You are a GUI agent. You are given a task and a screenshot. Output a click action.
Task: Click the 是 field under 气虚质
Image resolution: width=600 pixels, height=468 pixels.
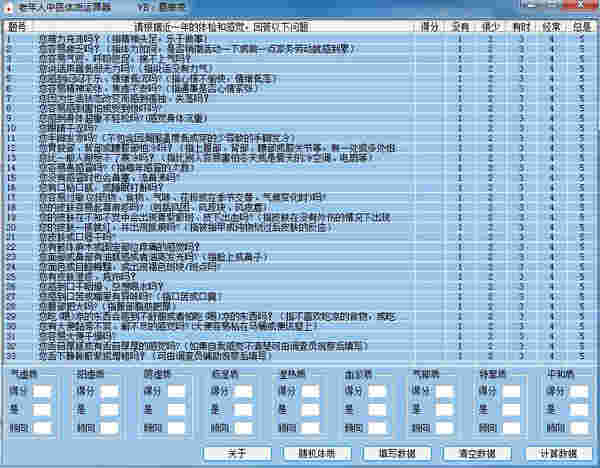click(42, 410)
